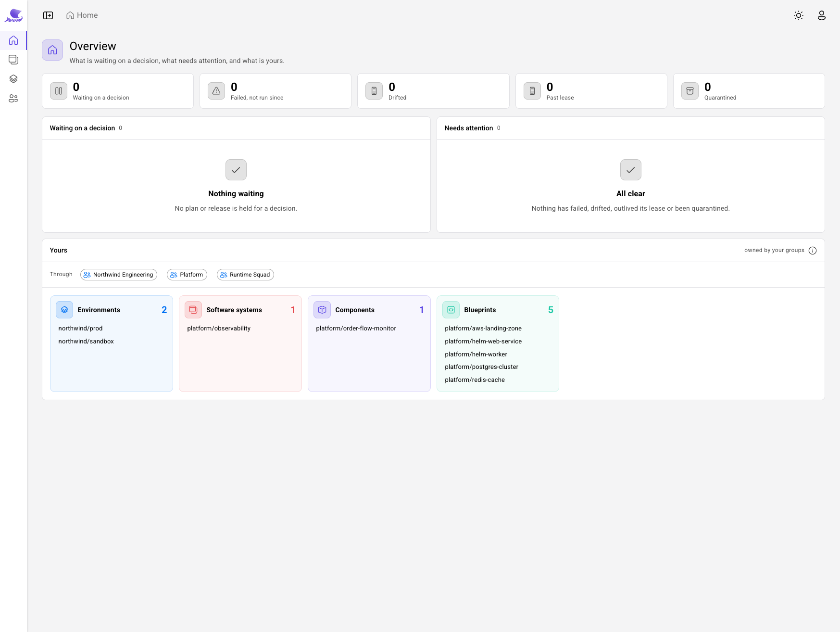Open platform/postgres-cluster blueprint
Image resolution: width=840 pixels, height=632 pixels.
coord(481,367)
